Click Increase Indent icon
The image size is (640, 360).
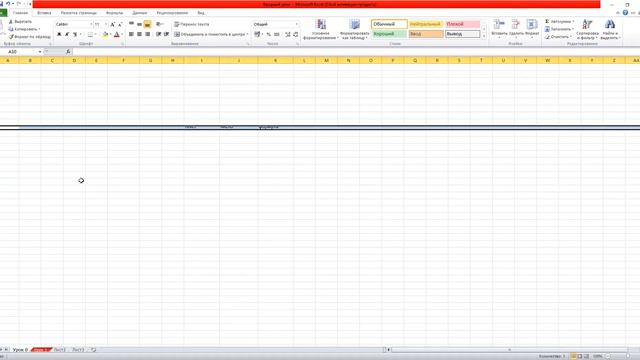166,34
